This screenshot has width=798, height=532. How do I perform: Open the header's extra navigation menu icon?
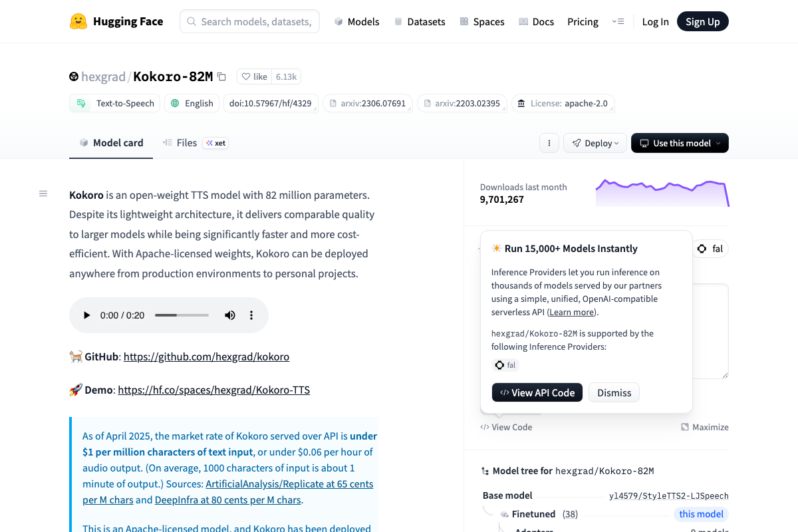pyautogui.click(x=618, y=22)
